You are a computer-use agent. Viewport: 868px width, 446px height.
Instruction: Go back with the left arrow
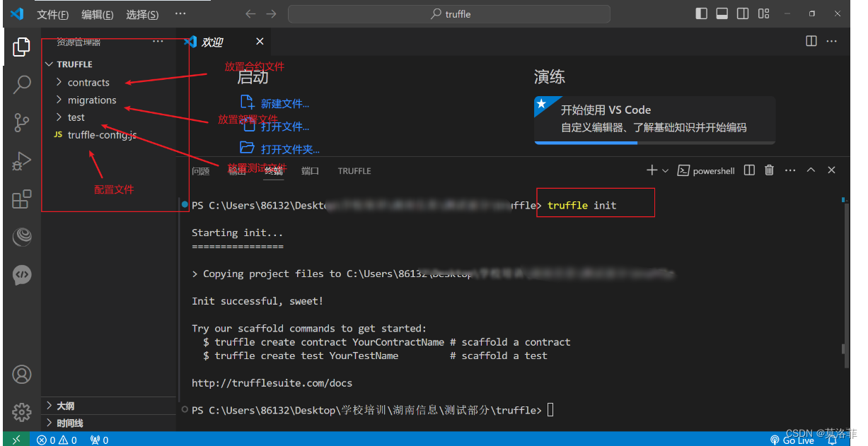[250, 14]
